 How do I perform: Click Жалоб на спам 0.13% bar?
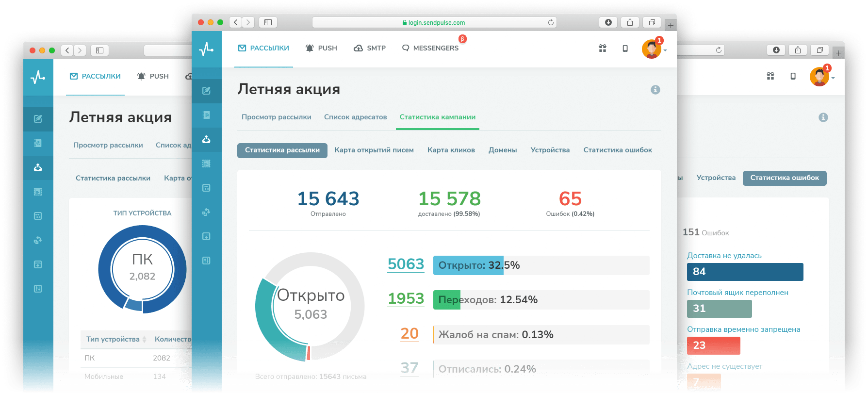(541, 335)
